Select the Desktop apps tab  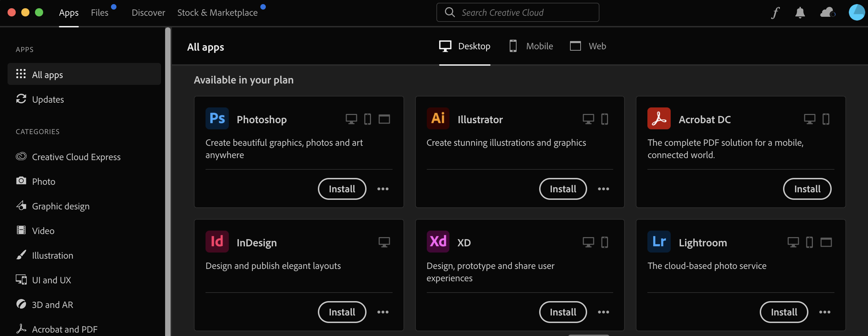point(465,46)
